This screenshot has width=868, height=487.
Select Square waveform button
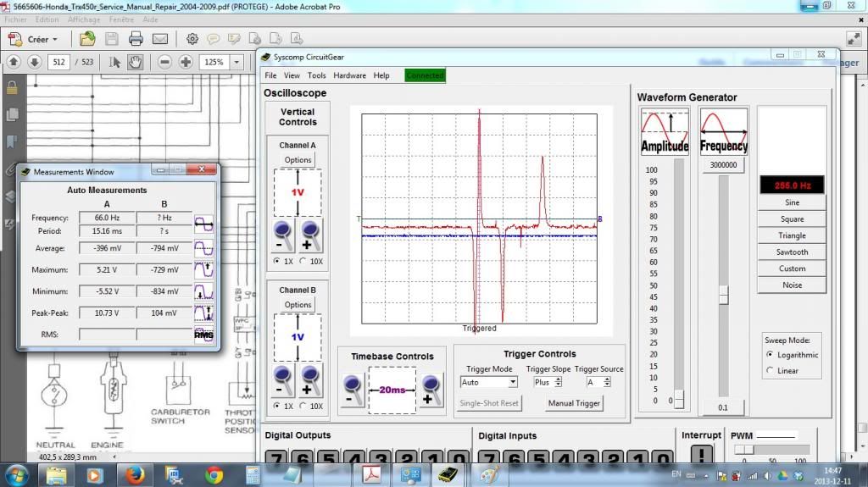click(x=792, y=219)
